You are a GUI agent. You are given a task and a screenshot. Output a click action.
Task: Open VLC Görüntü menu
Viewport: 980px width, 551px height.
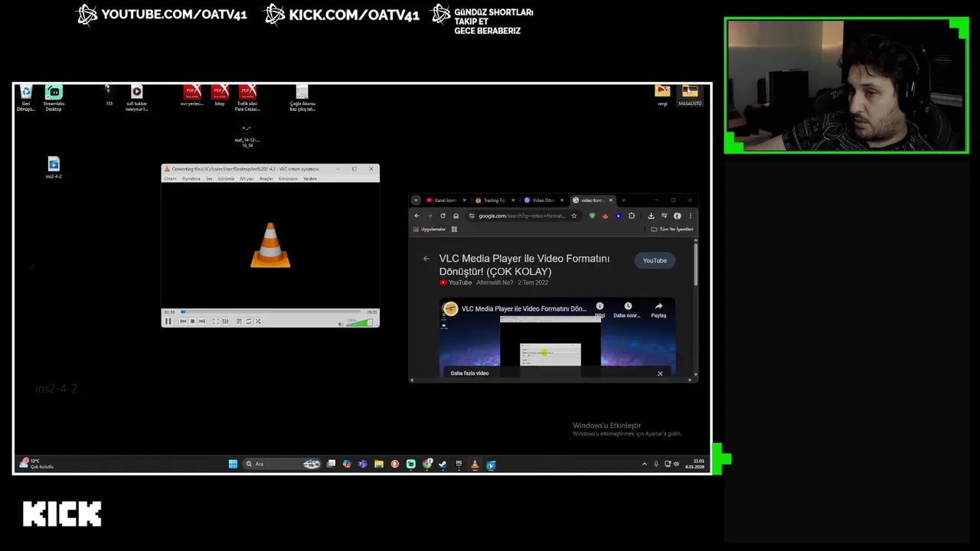(x=226, y=178)
